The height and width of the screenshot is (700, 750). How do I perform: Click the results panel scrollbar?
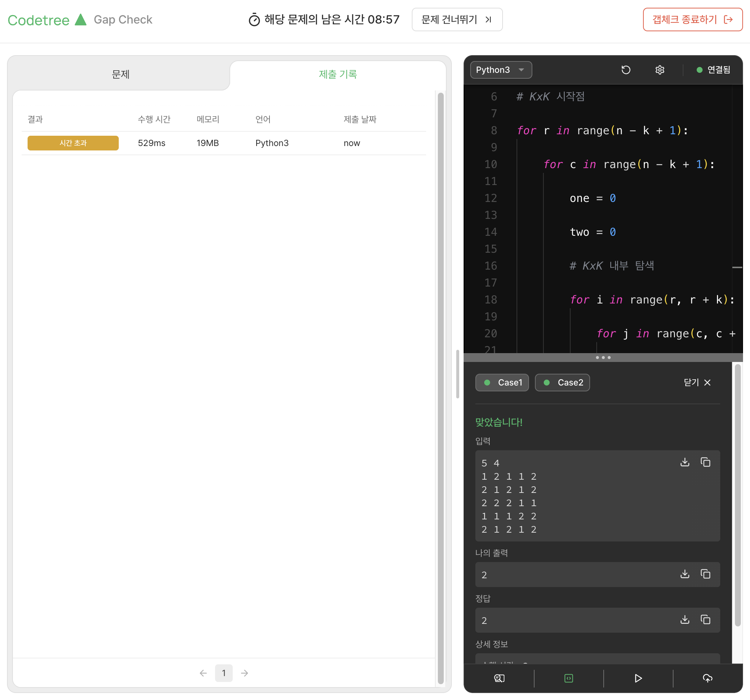point(737,495)
